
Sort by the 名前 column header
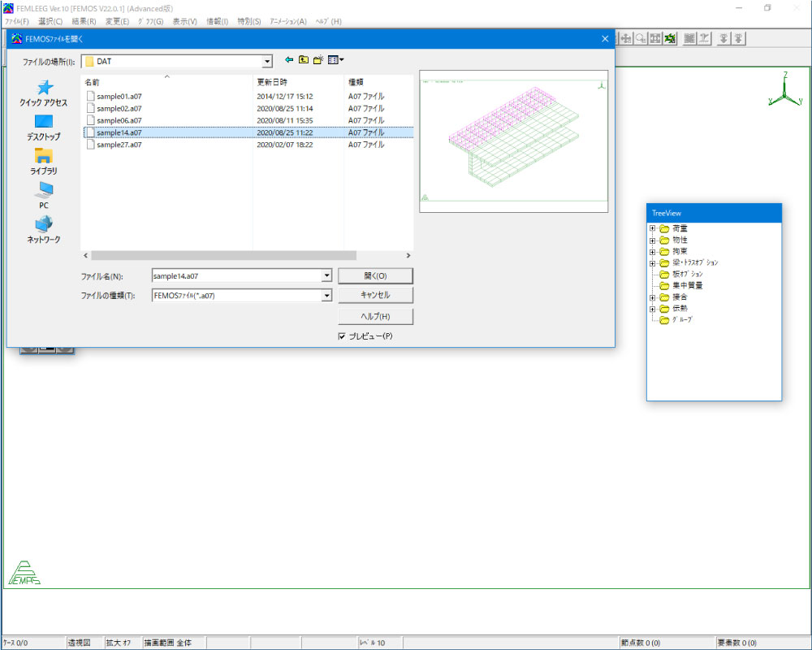click(x=166, y=82)
